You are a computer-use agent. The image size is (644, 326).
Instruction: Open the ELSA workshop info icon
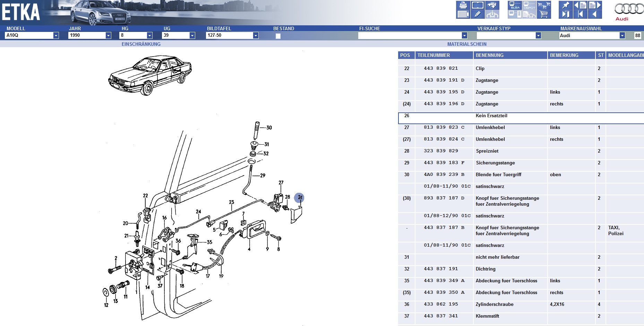pyautogui.click(x=515, y=5)
